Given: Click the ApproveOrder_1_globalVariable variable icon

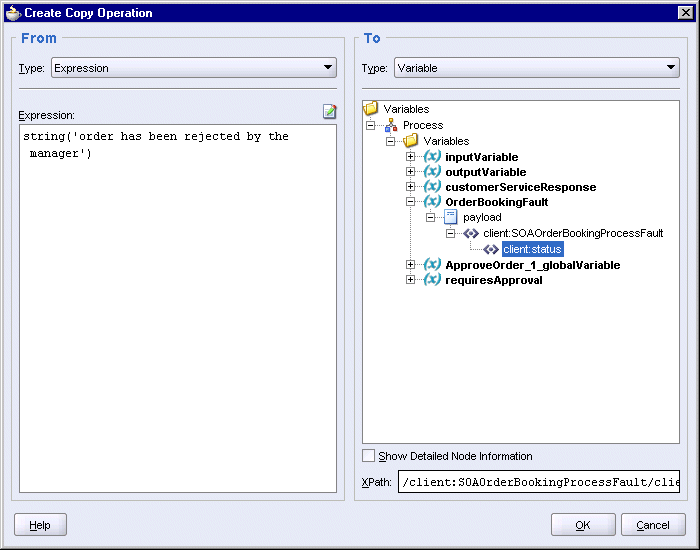Looking at the screenshot, I should [432, 265].
